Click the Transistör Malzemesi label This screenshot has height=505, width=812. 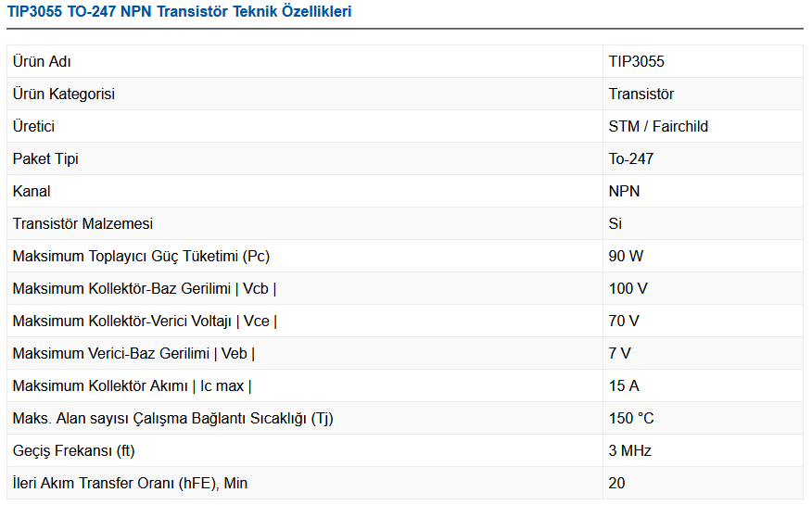(82, 224)
